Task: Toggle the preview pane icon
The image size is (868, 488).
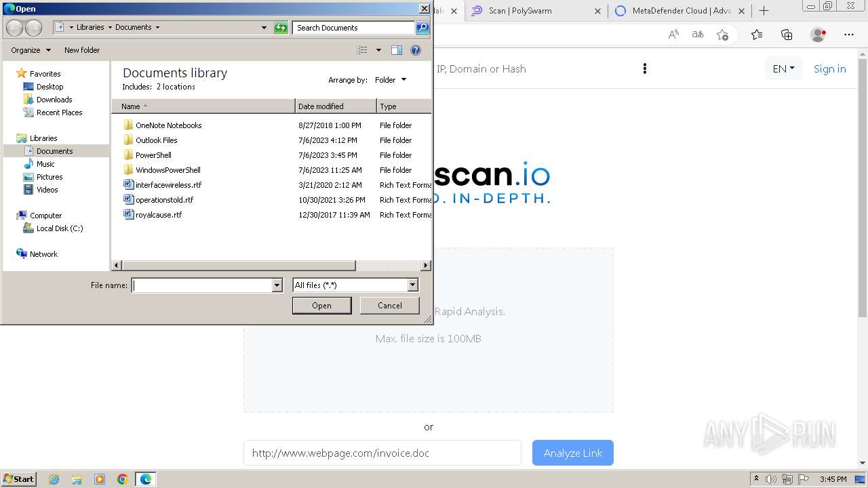Action: [x=397, y=50]
